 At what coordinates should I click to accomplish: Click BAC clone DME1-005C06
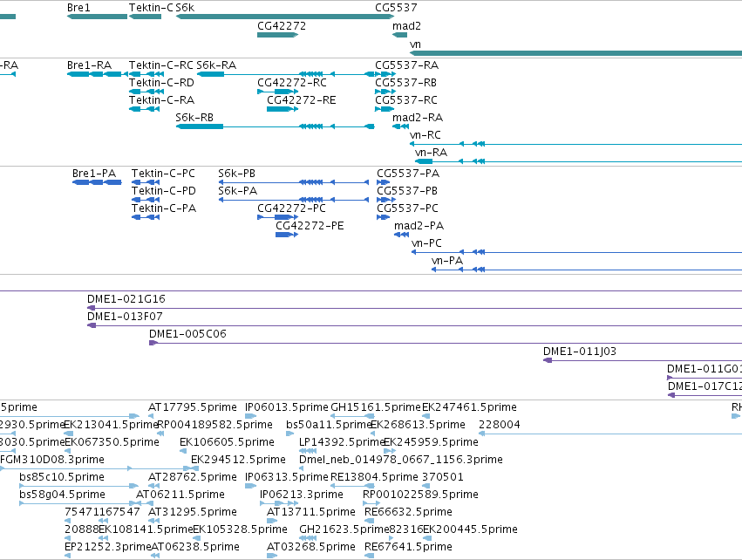(x=187, y=334)
